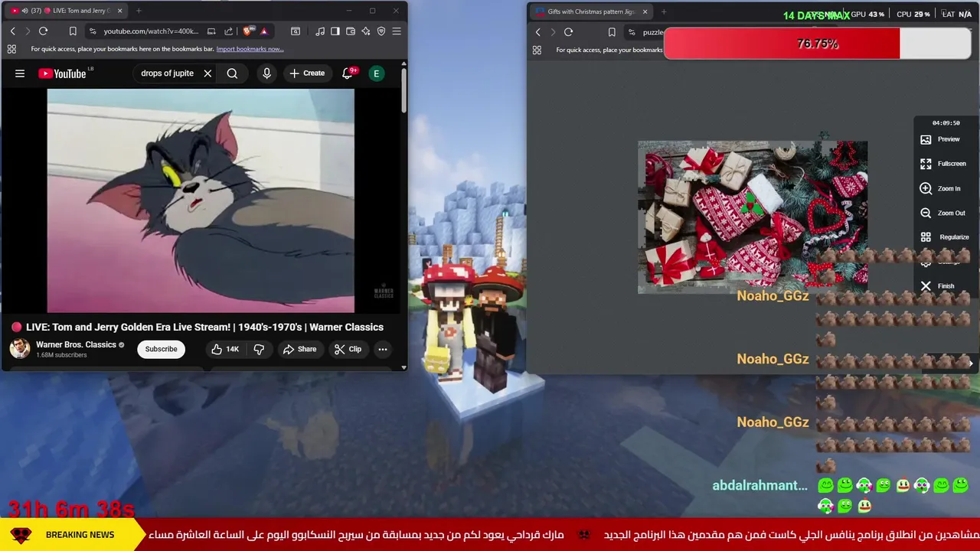Click the YouTube Create button

(x=307, y=73)
